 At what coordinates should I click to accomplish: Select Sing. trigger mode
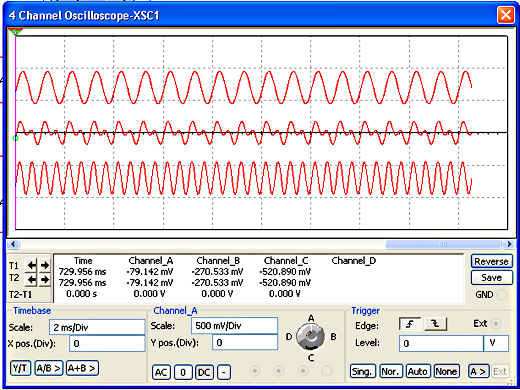coord(363,371)
